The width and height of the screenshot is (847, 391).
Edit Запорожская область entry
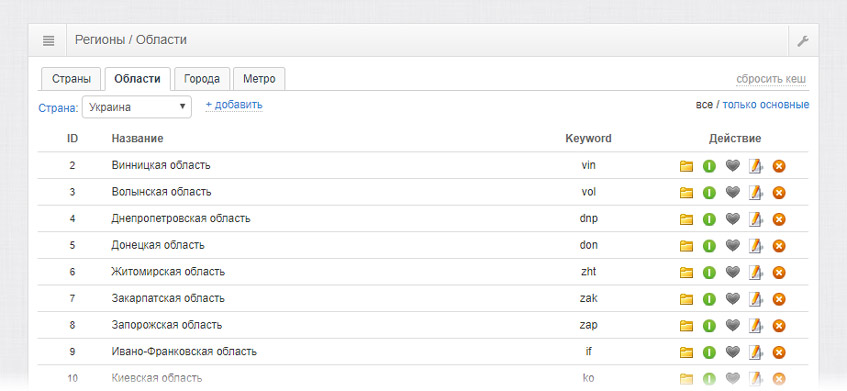(x=755, y=326)
